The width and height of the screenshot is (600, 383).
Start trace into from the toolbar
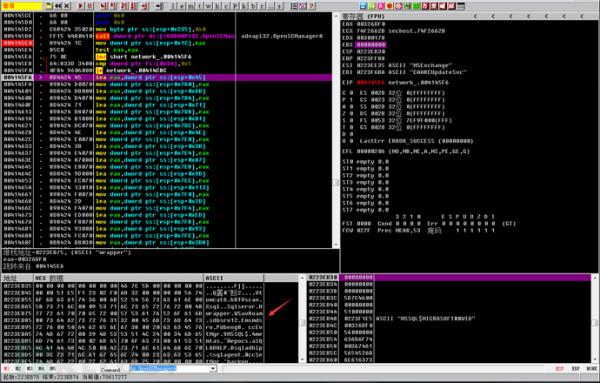point(124,6)
